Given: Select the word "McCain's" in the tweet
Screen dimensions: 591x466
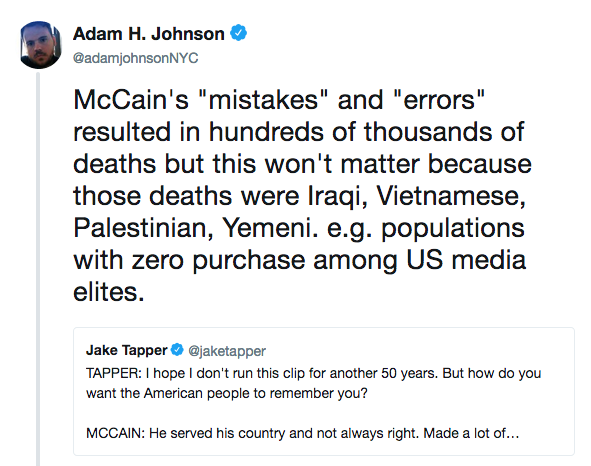Looking at the screenshot, I should pyautogui.click(x=131, y=100).
